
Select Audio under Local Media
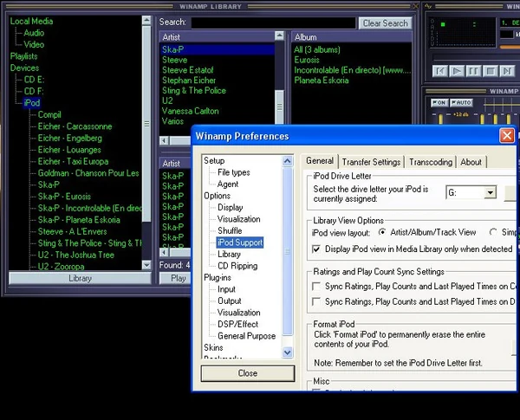34,33
